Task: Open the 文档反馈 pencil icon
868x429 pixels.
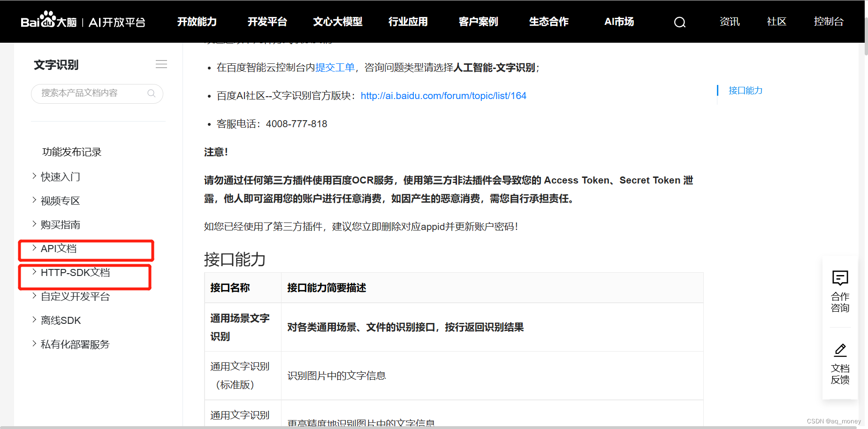Action: pyautogui.click(x=840, y=350)
